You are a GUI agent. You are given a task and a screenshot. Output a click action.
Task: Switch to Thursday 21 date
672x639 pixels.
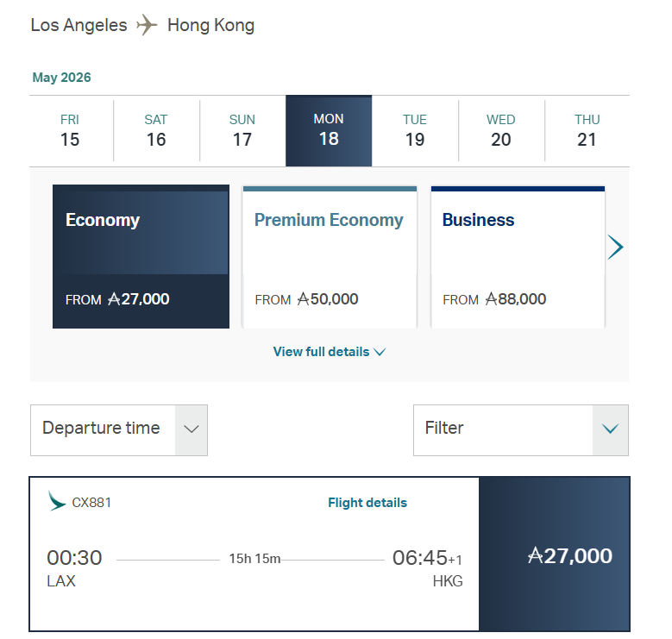[x=587, y=130]
